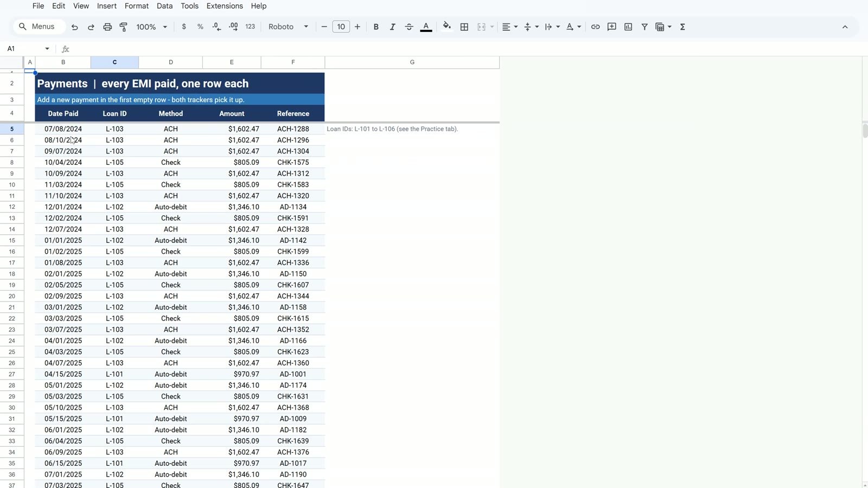Open the text color picker
Screen dimensions: 868x488
coord(426,27)
